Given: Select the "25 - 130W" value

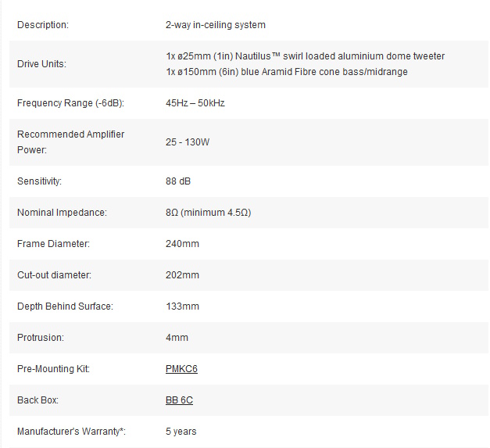Looking at the screenshot, I should click(188, 142).
